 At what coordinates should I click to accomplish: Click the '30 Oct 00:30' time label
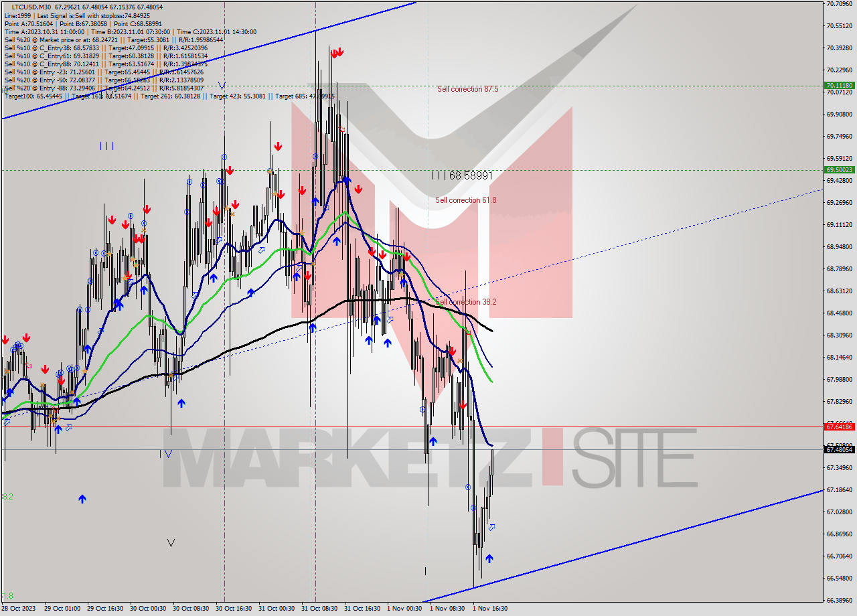(148, 609)
